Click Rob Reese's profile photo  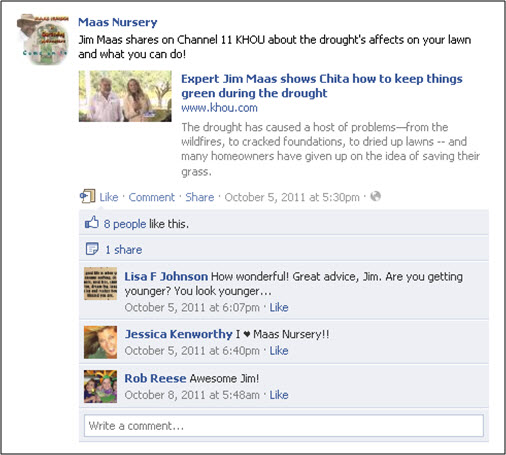100,386
